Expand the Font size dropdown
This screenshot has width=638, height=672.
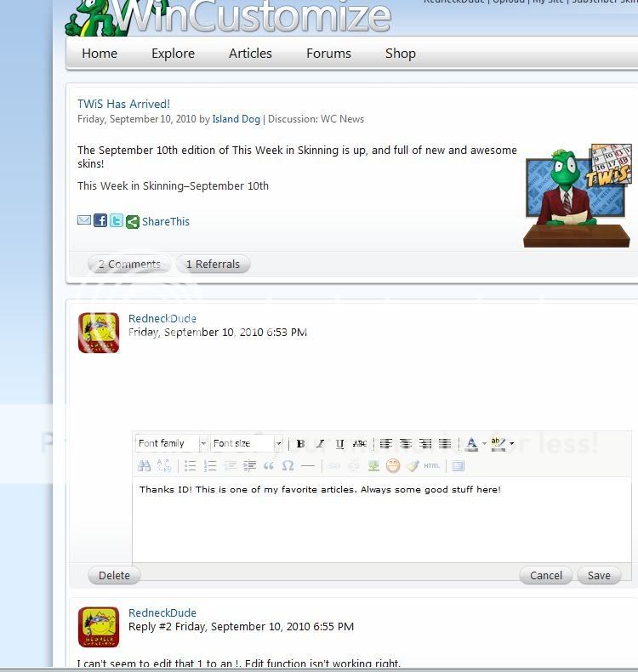pos(278,443)
